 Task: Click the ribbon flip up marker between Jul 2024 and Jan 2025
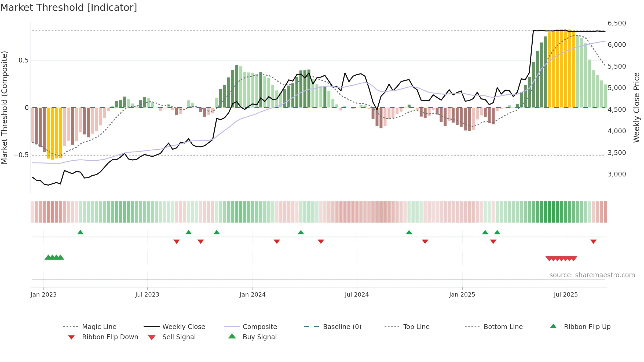(x=409, y=232)
